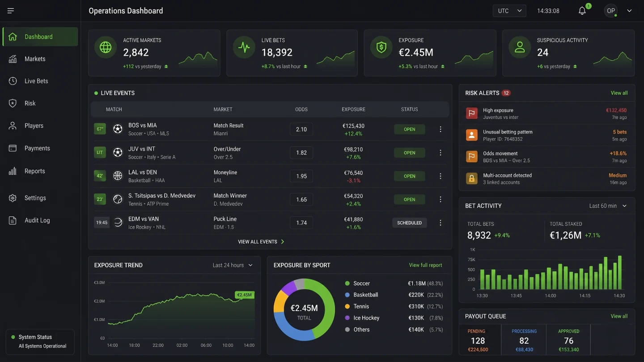Click soccer ball icon for BOS vs MIA

click(118, 129)
